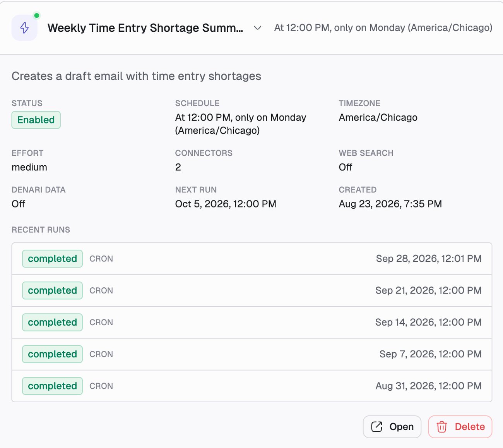
Task: Select the Aug 31, 2026 completed run
Action: tap(252, 386)
